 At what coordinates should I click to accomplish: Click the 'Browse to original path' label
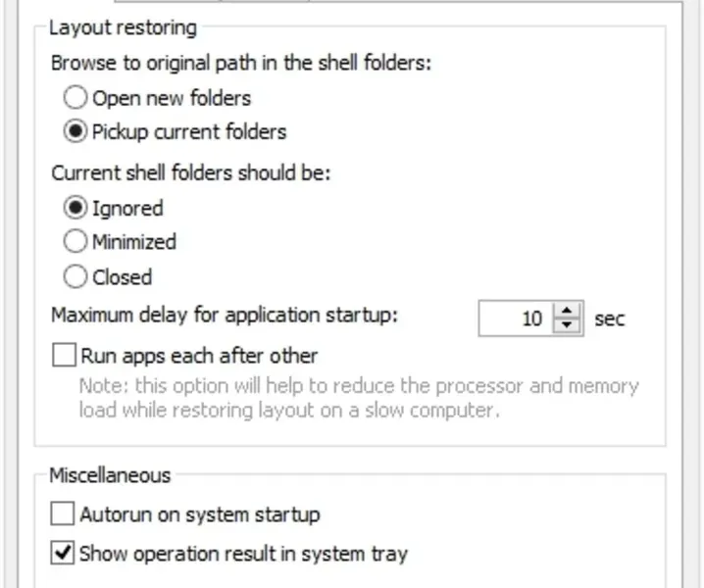click(240, 63)
